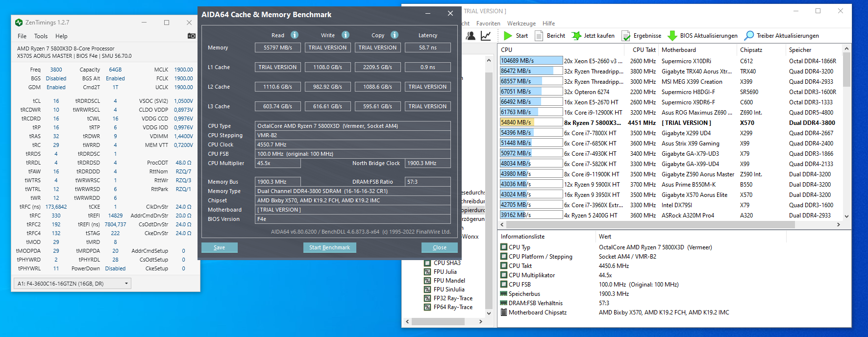Click the Memory Read 55797 MB/s field
The height and width of the screenshot is (337, 868).
278,48
